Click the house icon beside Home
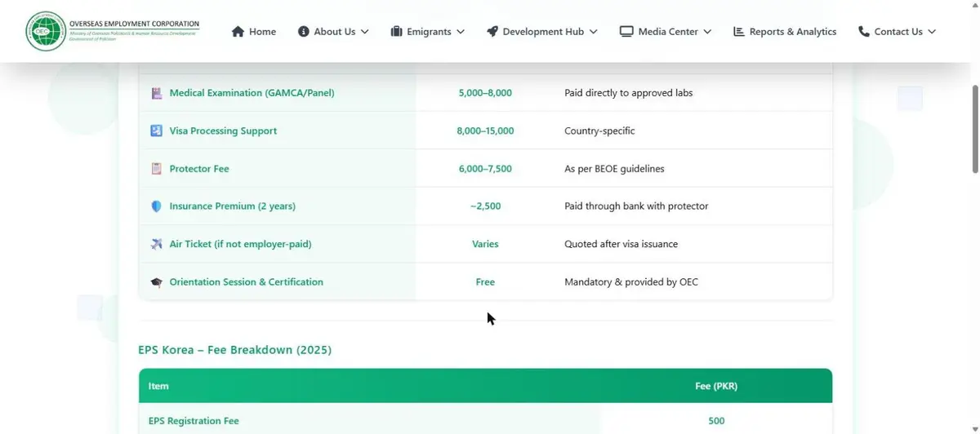This screenshot has height=434, width=980. coord(238,32)
